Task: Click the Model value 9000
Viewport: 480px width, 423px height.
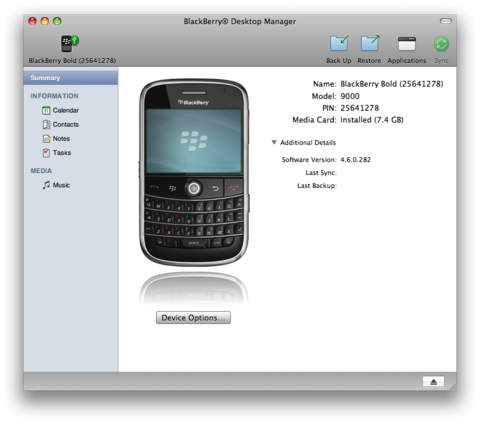Action: [350, 96]
